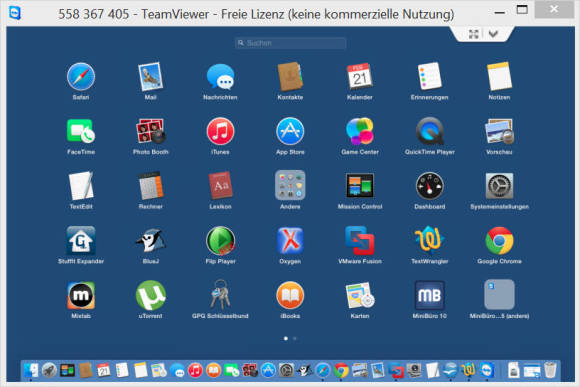
Task: Open Mission Control from the Dock
Action: (67, 370)
